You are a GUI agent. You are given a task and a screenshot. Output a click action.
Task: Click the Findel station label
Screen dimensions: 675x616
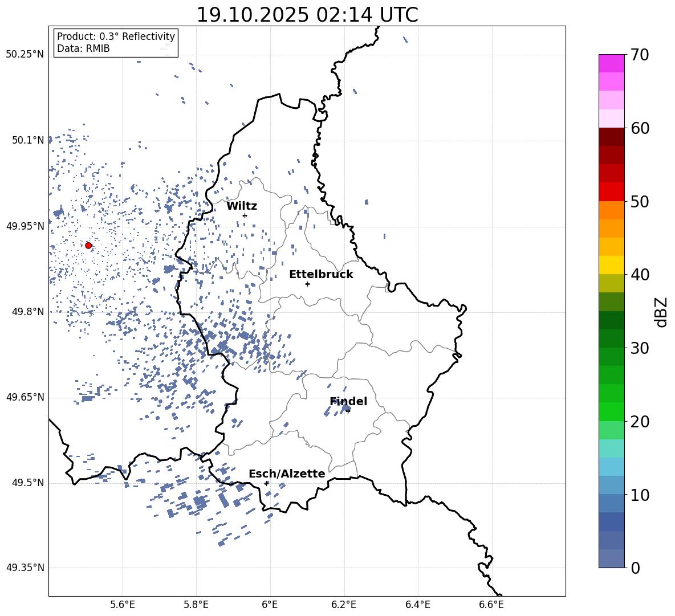[348, 401]
